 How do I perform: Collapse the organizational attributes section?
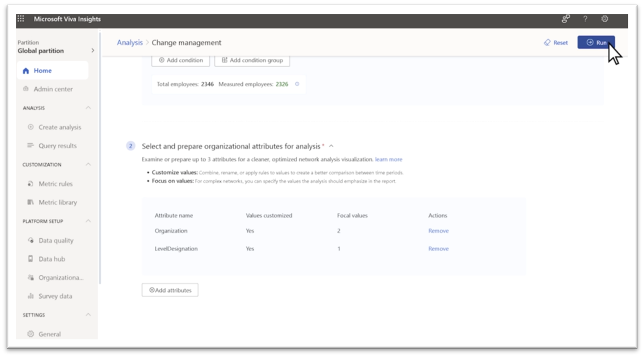pyautogui.click(x=331, y=146)
